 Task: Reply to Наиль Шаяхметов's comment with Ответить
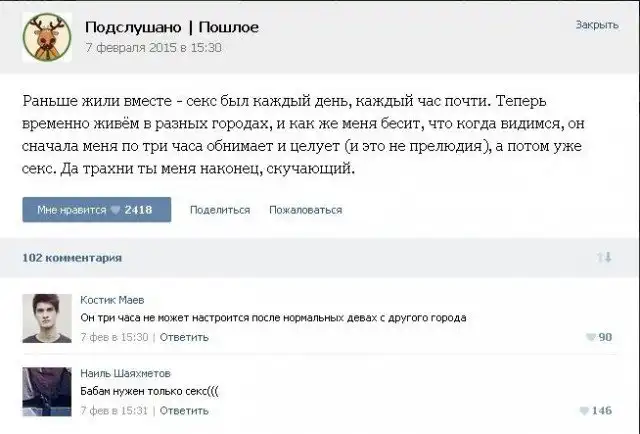tap(184, 411)
